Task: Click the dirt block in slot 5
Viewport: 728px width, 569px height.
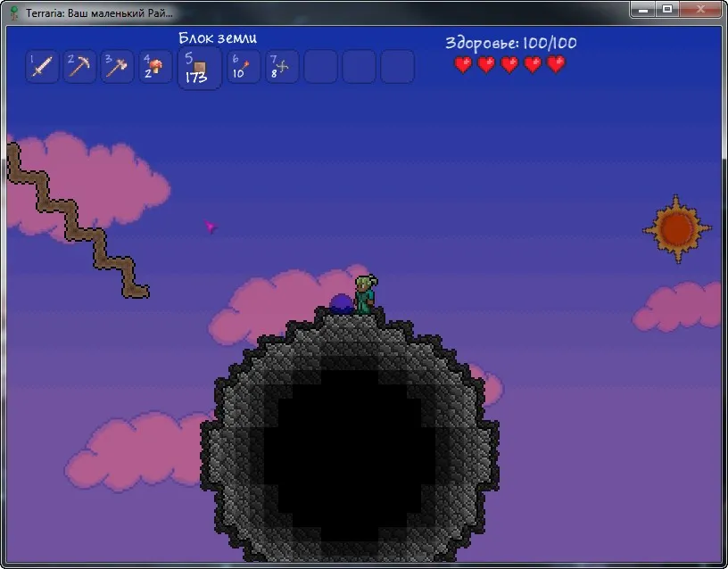Action: pyautogui.click(x=200, y=68)
